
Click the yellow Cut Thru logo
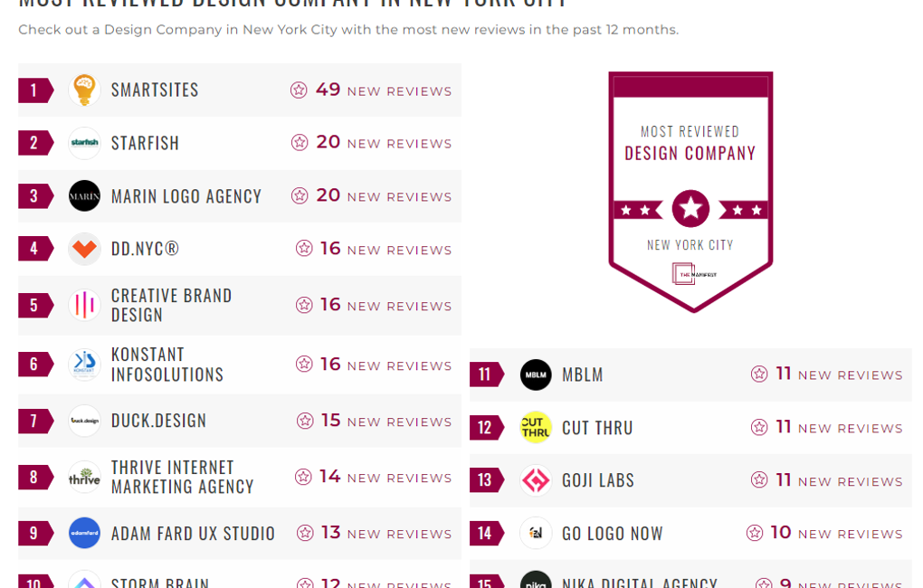coord(536,427)
